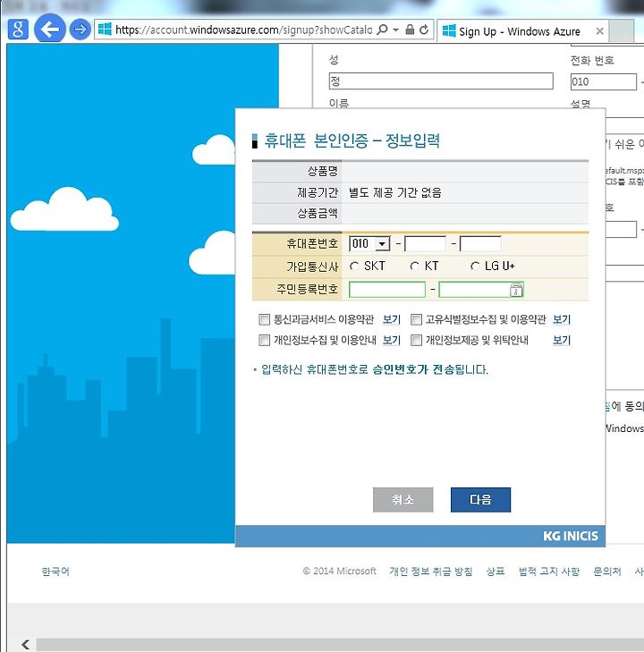Open the new tab button beside Azure tab

[622, 30]
